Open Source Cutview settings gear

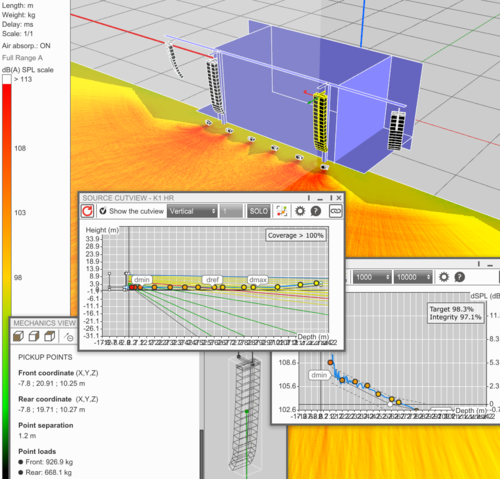click(300, 211)
